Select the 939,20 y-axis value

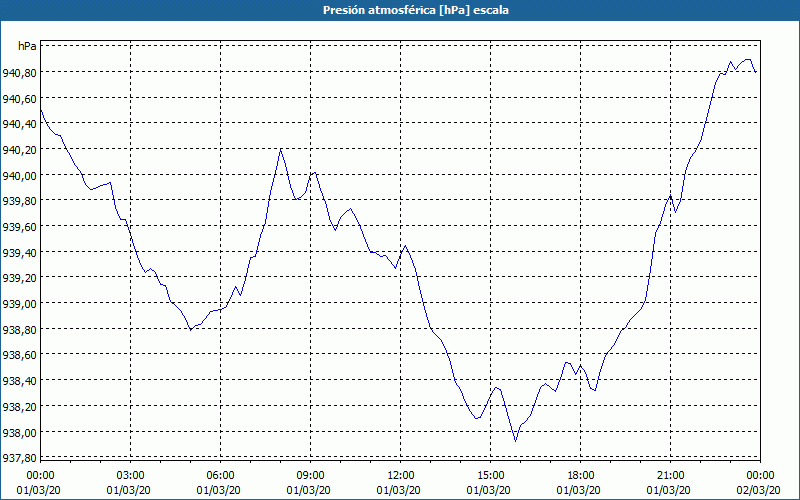19,278
